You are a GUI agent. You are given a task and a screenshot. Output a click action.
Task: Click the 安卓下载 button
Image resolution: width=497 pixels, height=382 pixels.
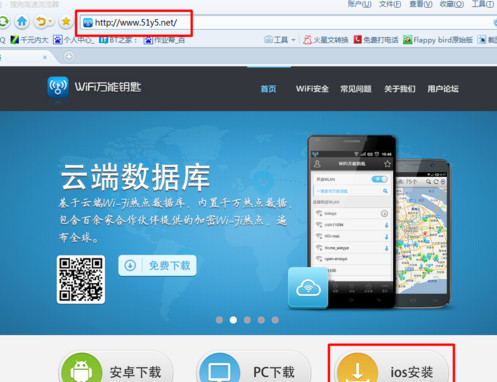coord(116,367)
